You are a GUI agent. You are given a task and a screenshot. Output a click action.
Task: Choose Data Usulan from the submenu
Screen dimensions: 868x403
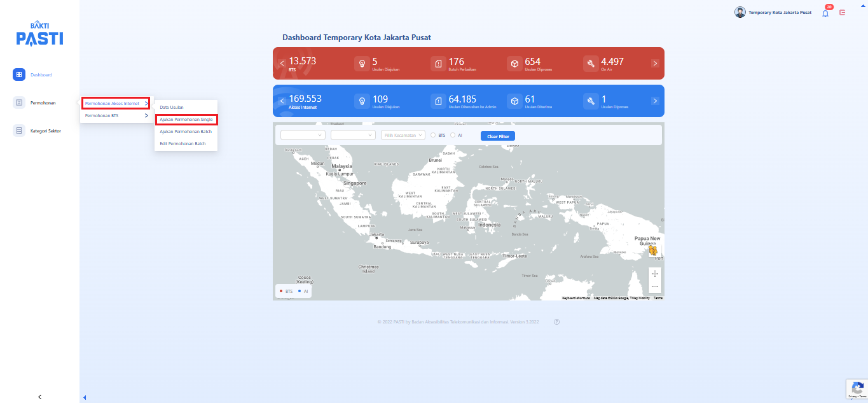[x=172, y=107]
